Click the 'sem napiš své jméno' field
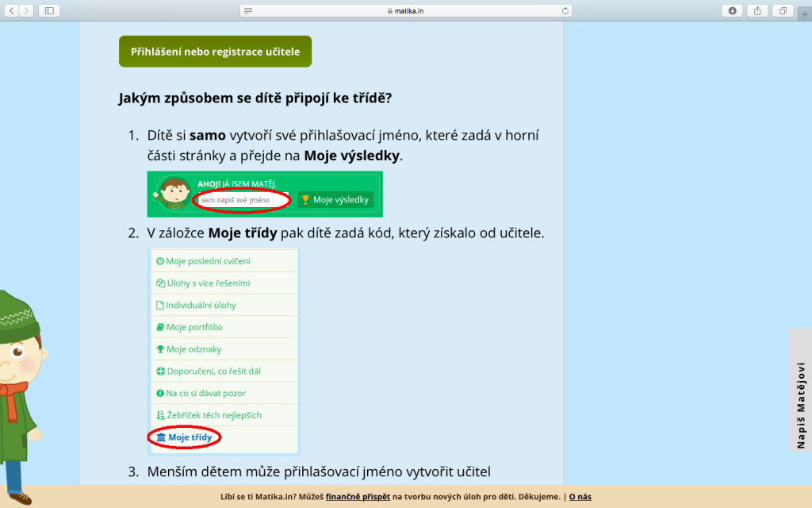 [x=241, y=200]
